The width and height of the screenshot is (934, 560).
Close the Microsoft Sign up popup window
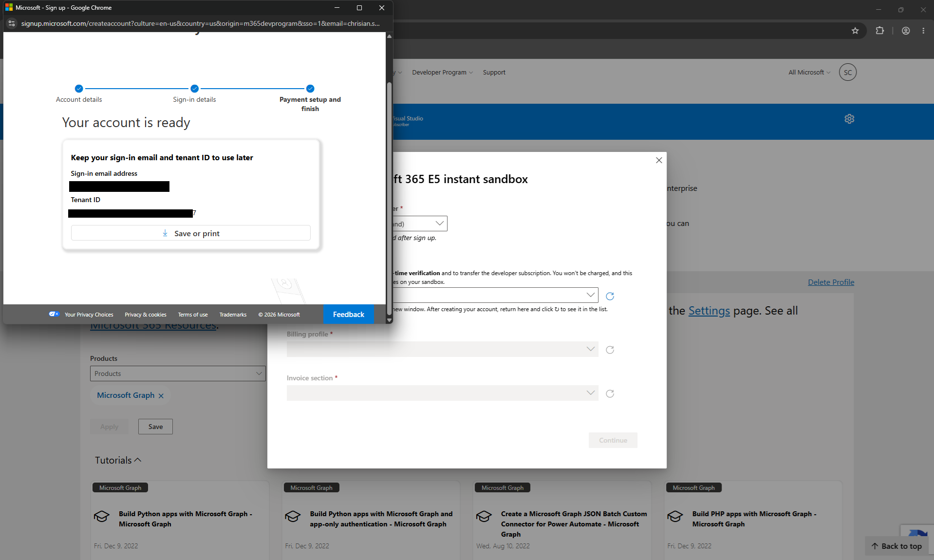click(x=382, y=8)
